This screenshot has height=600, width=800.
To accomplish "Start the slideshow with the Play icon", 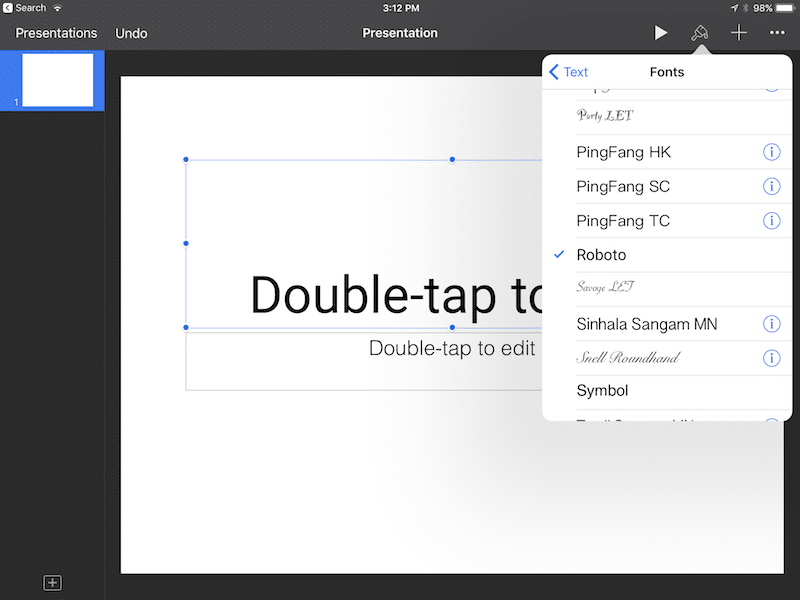I will coord(662,32).
